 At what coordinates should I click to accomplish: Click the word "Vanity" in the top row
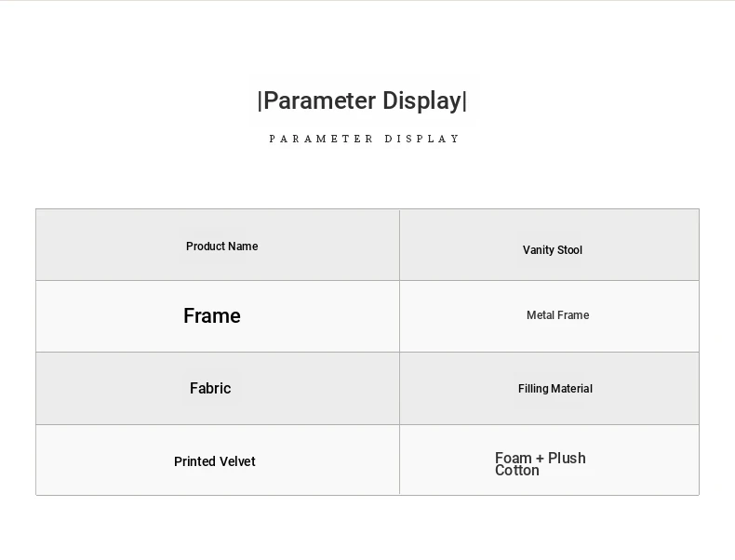538,250
